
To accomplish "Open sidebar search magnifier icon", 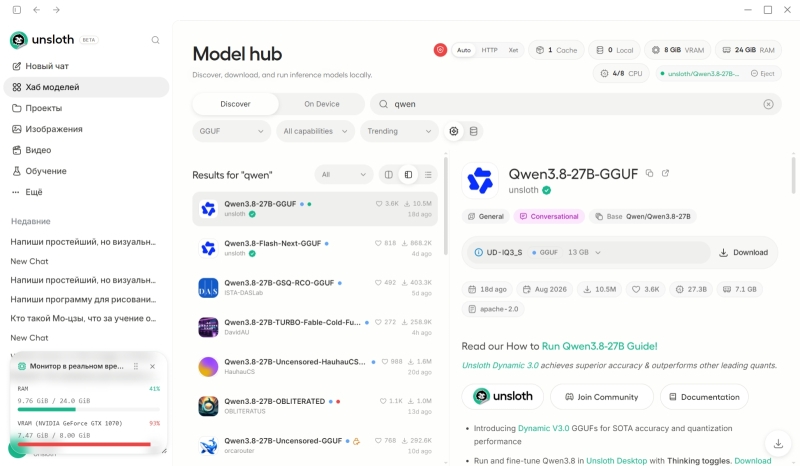I will point(156,40).
